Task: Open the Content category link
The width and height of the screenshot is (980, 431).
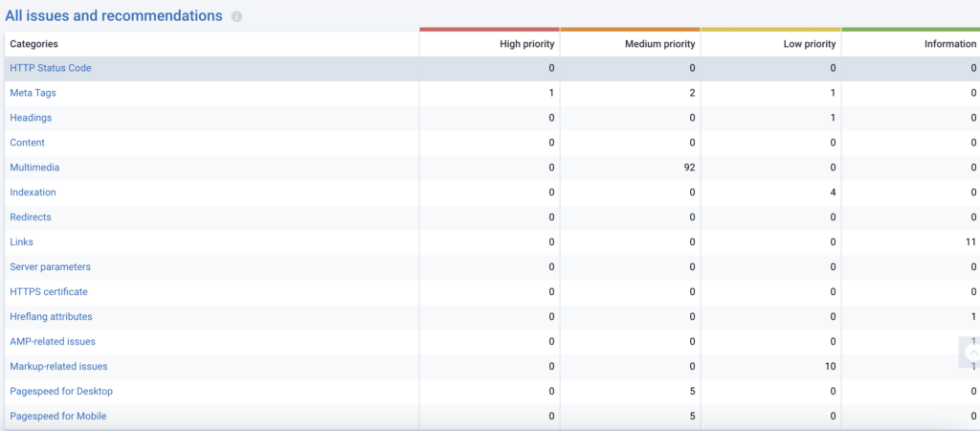Action: coord(28,143)
